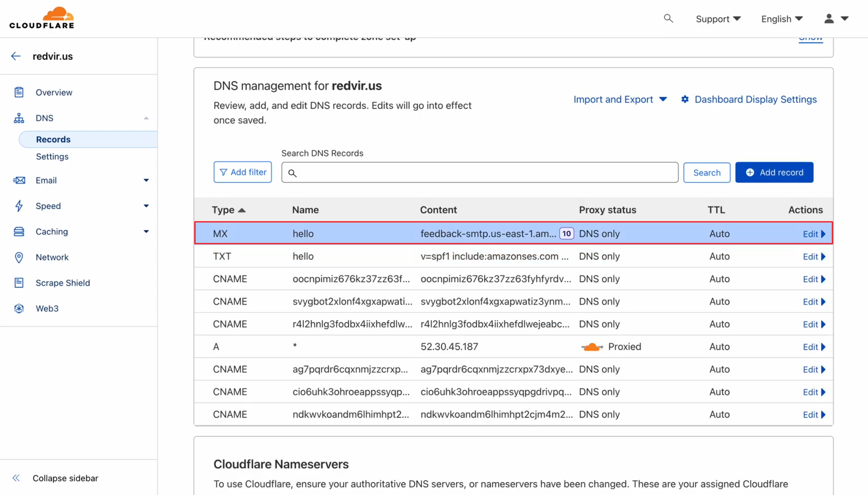This screenshot has height=495, width=868.
Task: Go to Network in the sidebar
Action: (x=52, y=257)
